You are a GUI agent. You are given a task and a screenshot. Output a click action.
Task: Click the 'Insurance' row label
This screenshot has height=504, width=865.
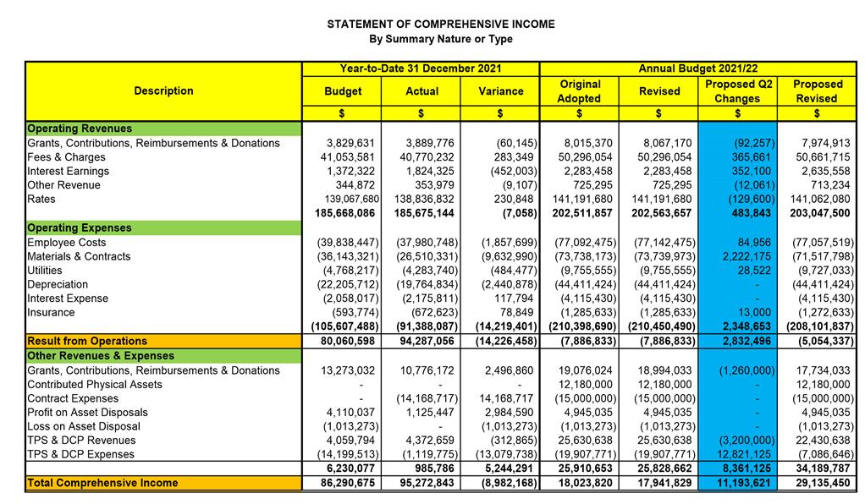click(51, 313)
